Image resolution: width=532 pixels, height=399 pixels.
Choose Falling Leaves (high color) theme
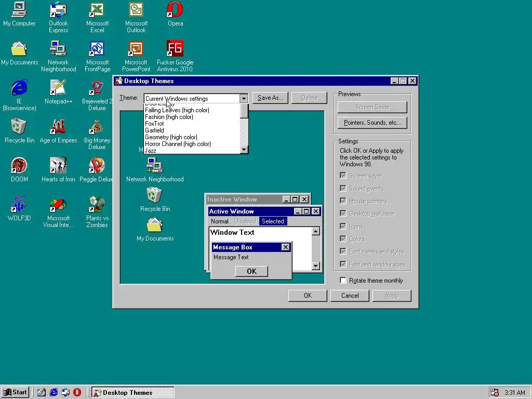pos(192,110)
